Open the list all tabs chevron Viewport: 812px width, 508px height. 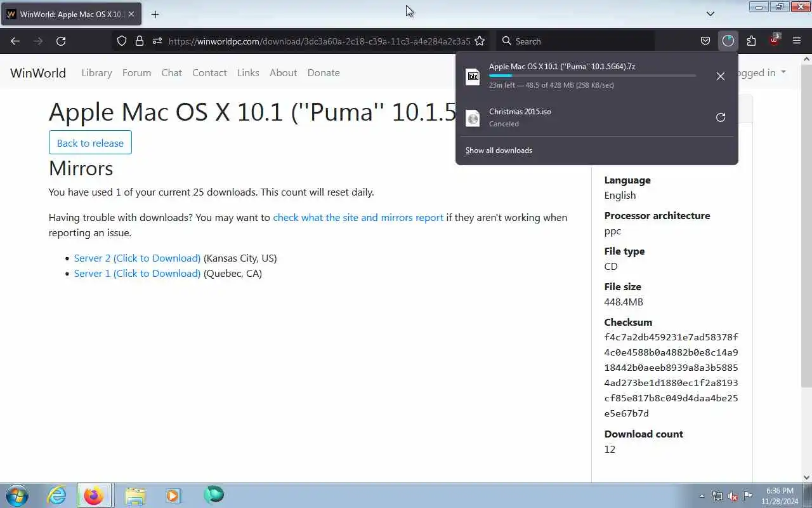(710, 13)
